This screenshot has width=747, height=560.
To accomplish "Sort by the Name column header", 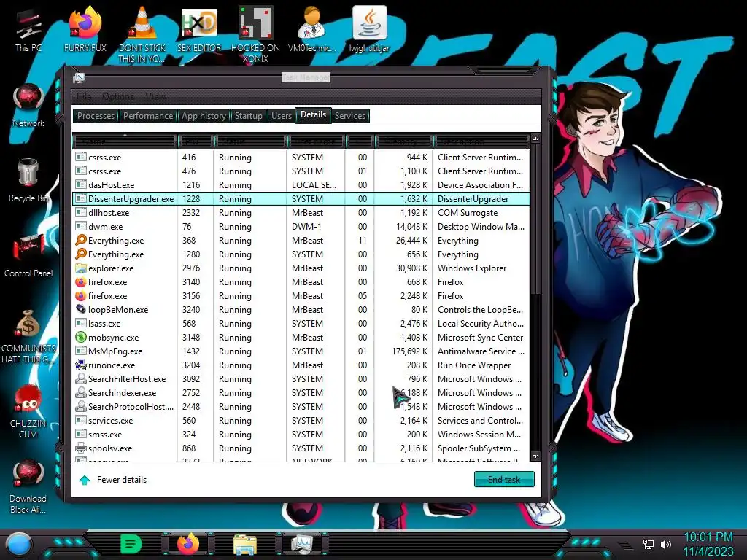I will [x=125, y=141].
